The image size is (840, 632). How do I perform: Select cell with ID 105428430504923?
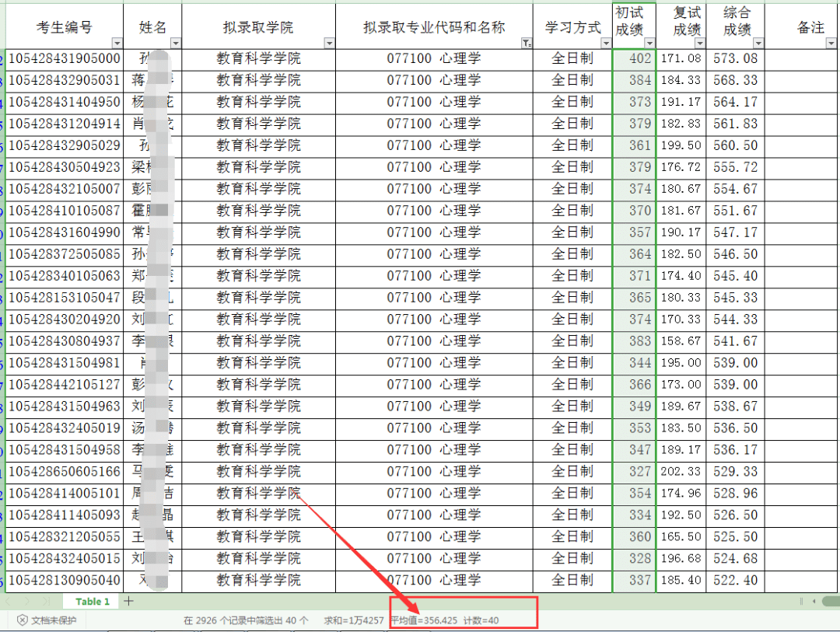click(x=65, y=168)
